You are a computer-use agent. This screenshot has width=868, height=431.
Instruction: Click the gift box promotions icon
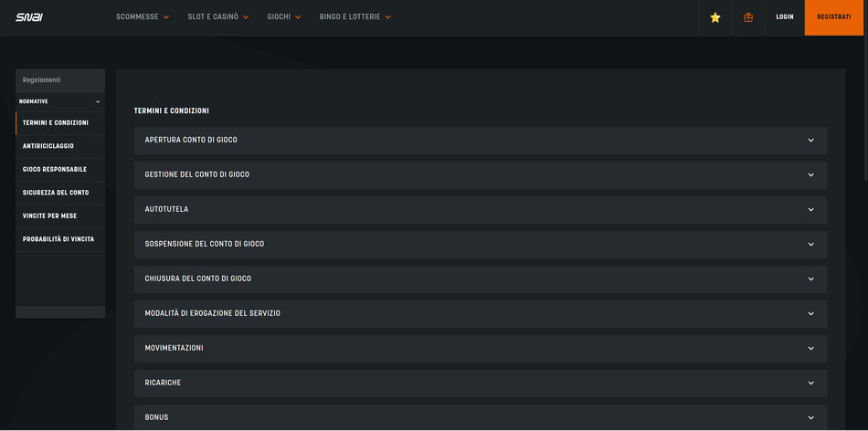coord(748,17)
